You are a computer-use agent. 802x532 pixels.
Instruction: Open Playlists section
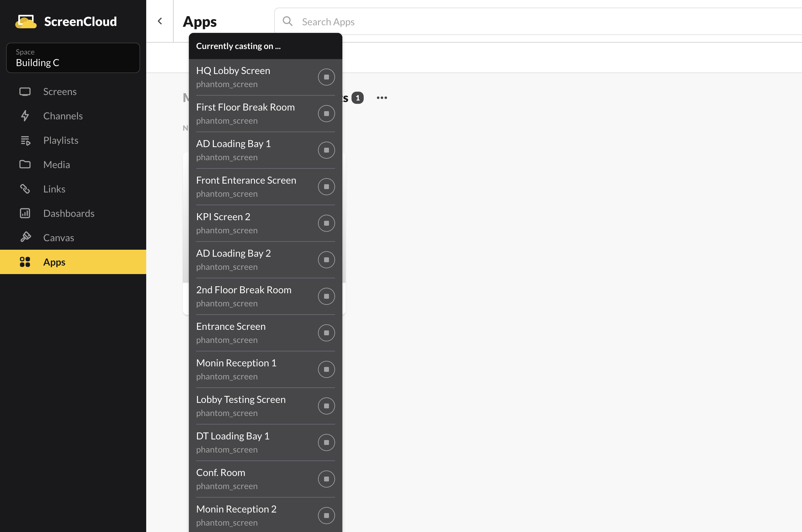click(x=73, y=140)
